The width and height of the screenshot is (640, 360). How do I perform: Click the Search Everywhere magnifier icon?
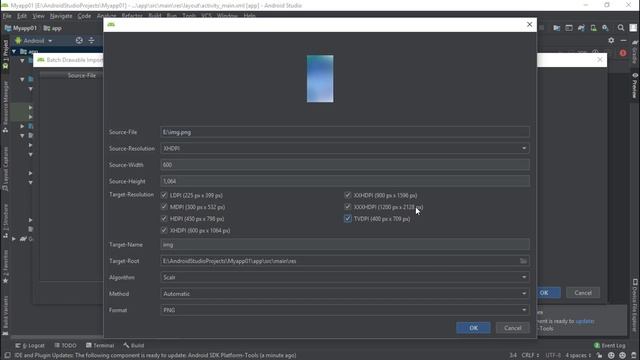tap(620, 28)
